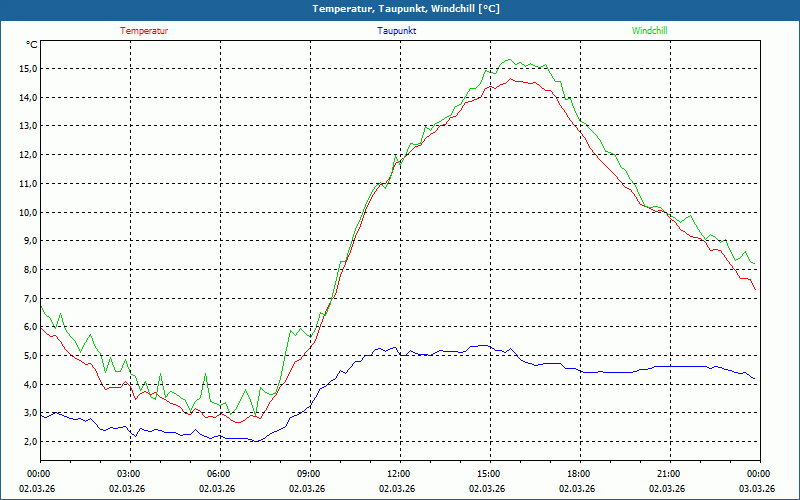This screenshot has height=500, width=800.
Task: Click the 13,0 y-axis label
Action: (29, 126)
